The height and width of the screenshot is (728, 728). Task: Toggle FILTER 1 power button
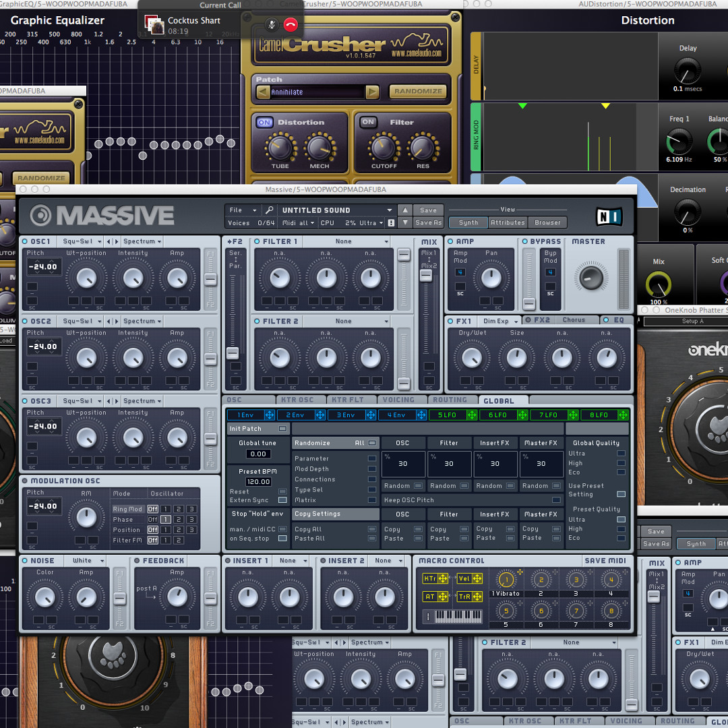(x=257, y=241)
